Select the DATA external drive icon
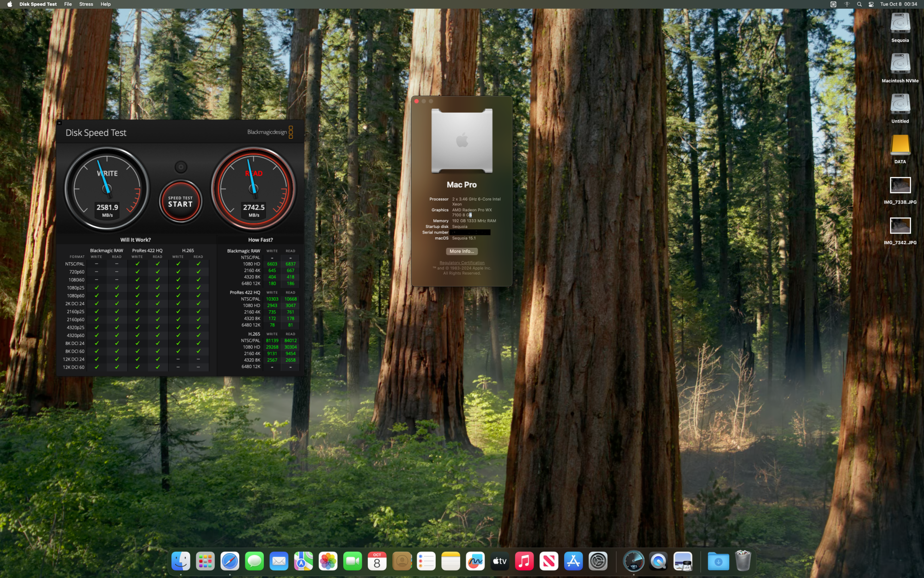 (x=900, y=146)
